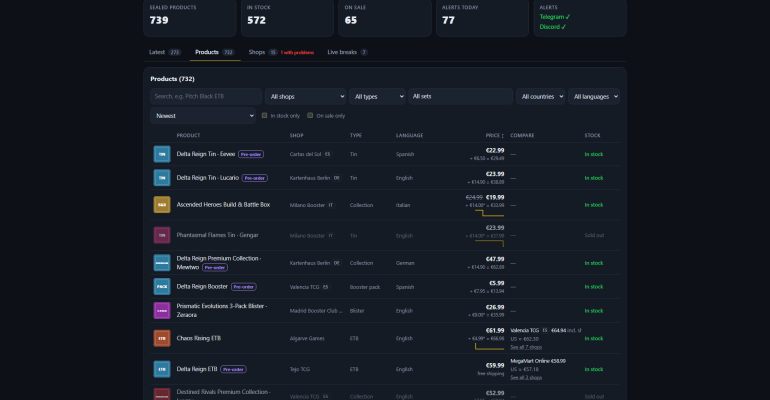
Task: Click the Ascended Heroes Build & Battle Box icon
Action: tap(162, 205)
